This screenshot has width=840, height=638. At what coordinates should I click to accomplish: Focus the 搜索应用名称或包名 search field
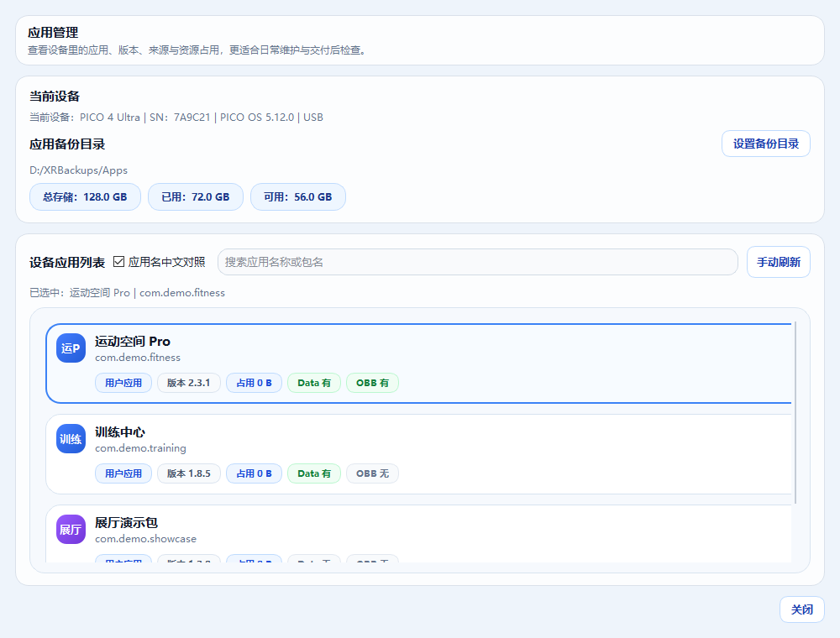point(477,262)
